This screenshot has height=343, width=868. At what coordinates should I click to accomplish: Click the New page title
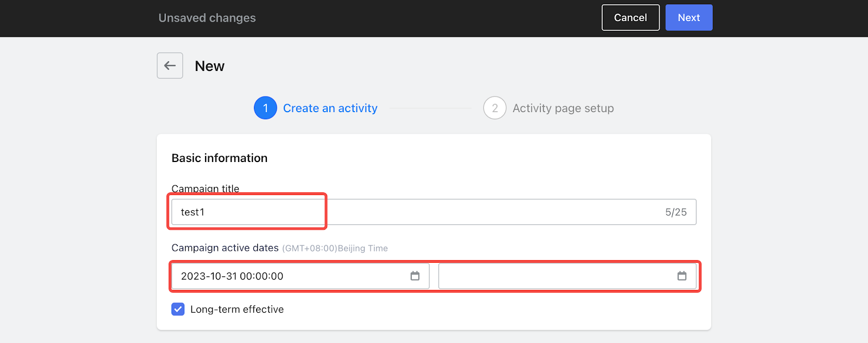coord(209,66)
